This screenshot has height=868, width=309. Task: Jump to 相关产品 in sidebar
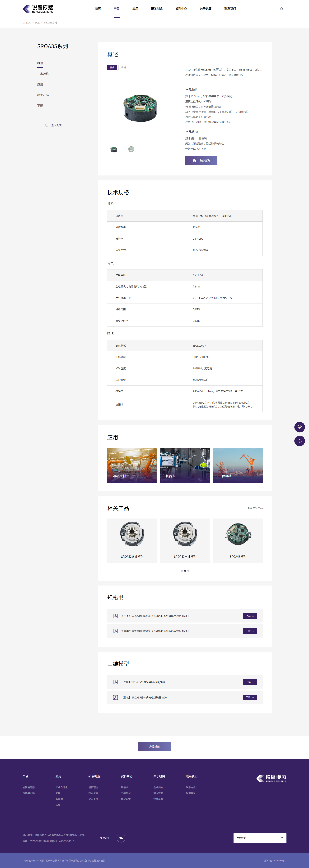coord(43,95)
